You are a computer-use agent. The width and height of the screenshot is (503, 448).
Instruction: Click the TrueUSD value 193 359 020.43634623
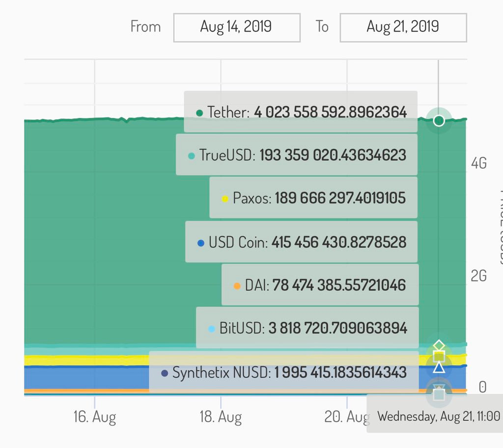pyautogui.click(x=333, y=155)
